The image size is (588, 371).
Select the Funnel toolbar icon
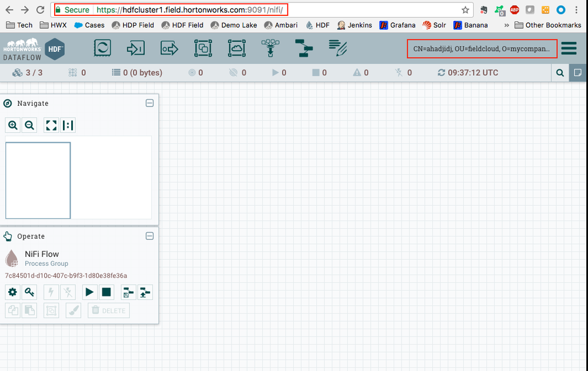(270, 48)
